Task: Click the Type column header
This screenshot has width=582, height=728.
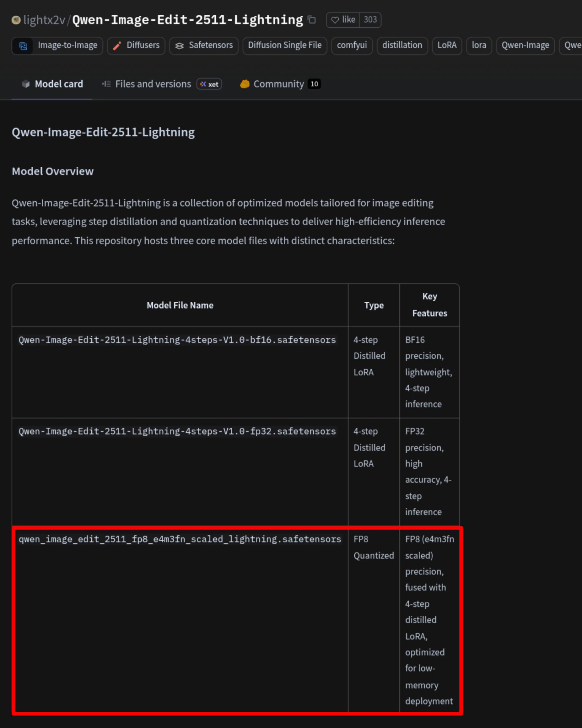Action: (x=374, y=305)
